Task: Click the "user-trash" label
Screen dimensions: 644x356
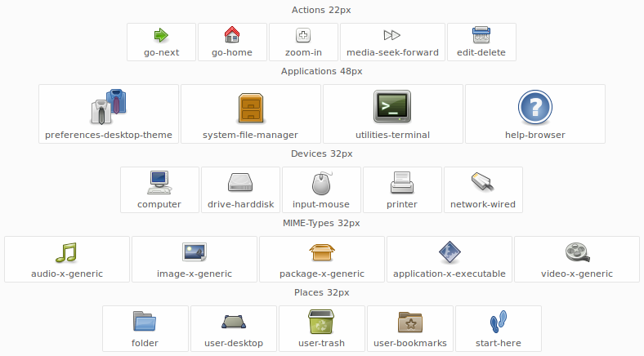Action: pyautogui.click(x=321, y=343)
